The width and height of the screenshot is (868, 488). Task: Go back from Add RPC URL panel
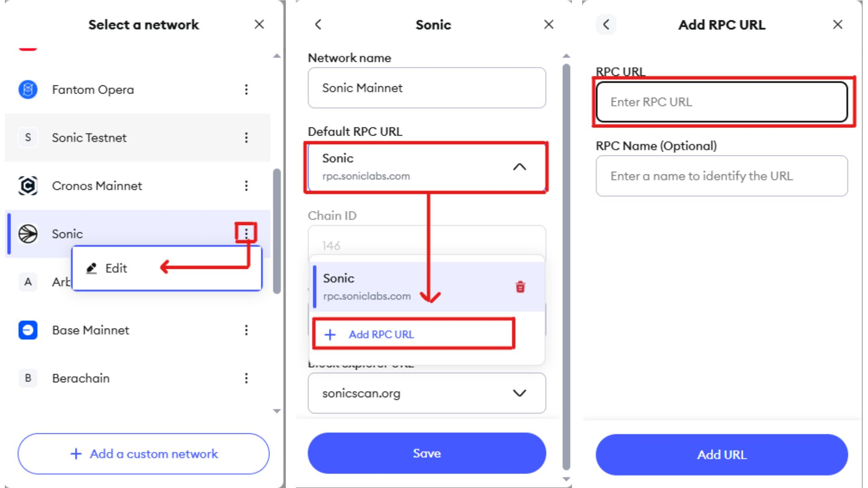coord(606,24)
